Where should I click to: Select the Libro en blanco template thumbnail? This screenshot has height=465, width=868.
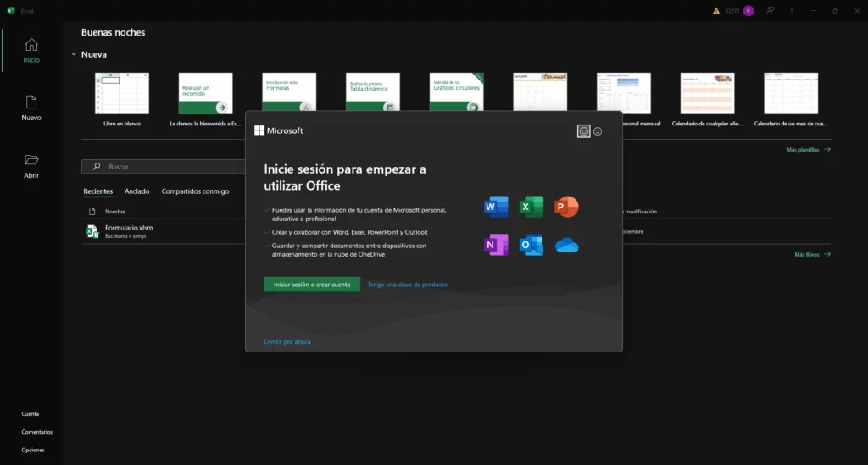coord(122,94)
